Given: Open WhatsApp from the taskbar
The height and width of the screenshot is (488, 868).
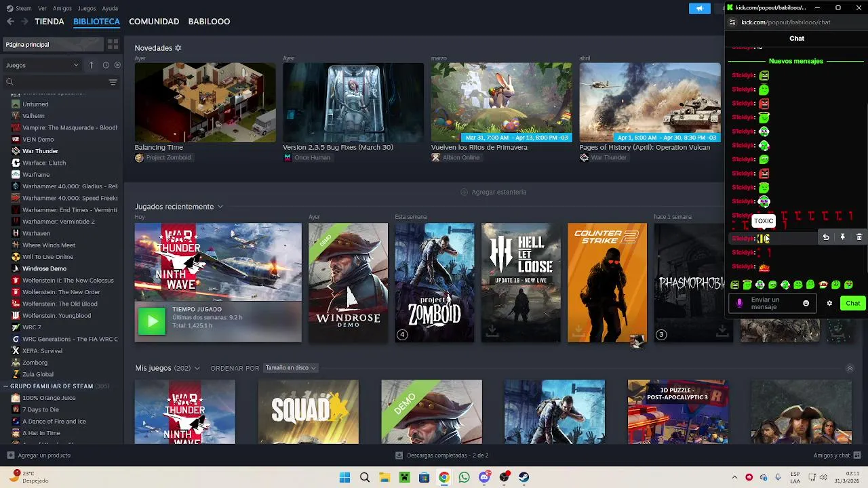Looking at the screenshot, I should click(x=464, y=477).
